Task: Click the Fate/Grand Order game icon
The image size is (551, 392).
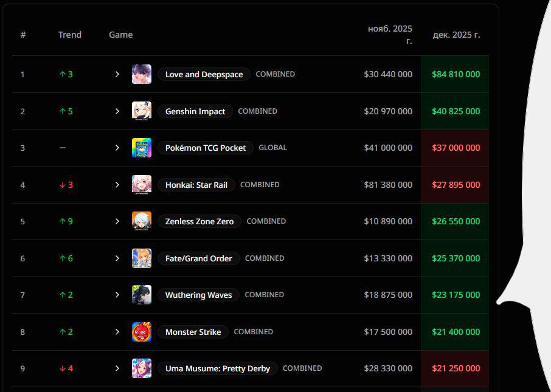Action: tap(142, 258)
